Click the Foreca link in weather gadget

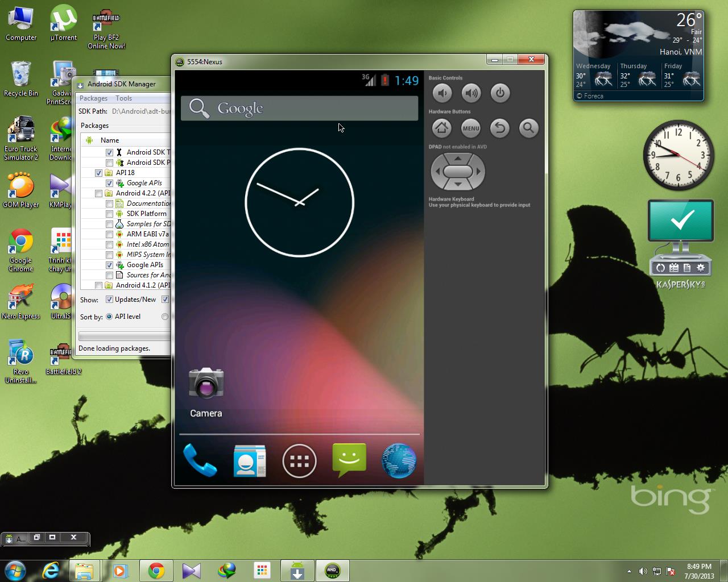590,96
